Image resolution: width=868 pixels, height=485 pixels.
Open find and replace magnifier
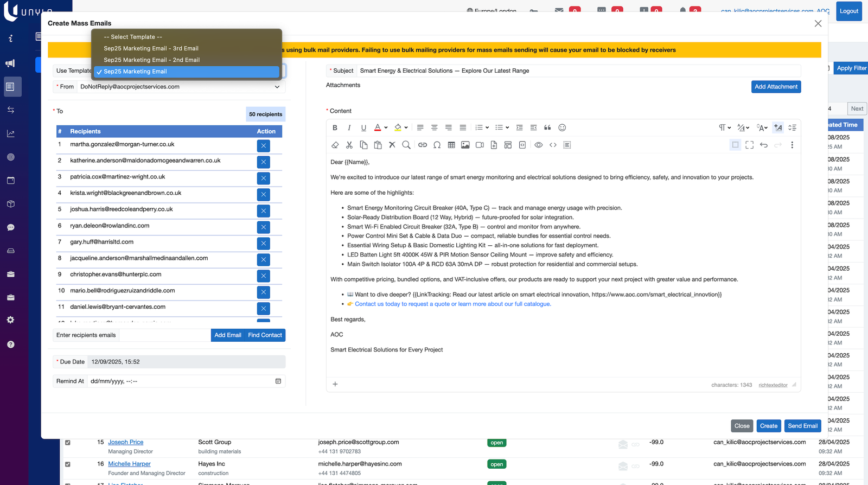pos(406,145)
